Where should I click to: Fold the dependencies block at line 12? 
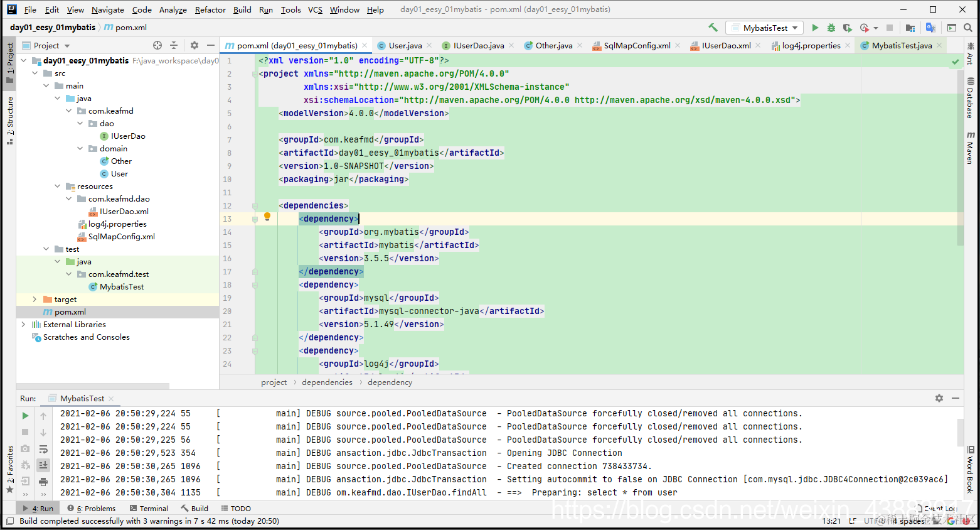click(x=255, y=206)
